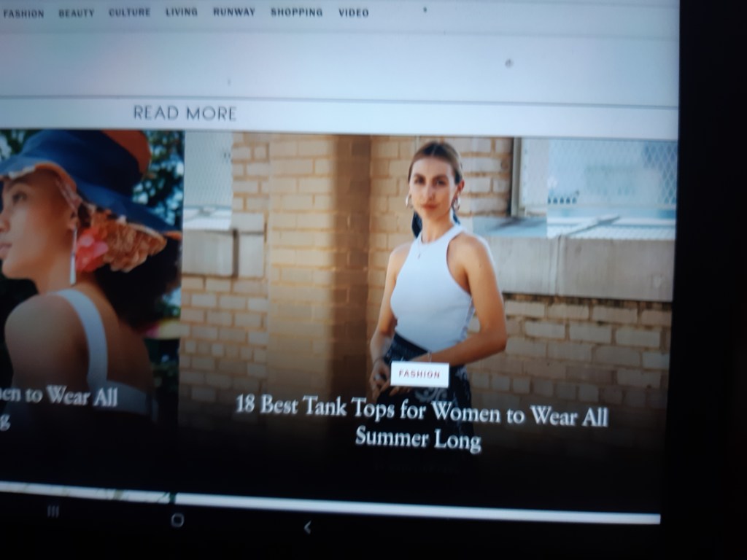Image resolution: width=747 pixels, height=560 pixels.
Task: Switch to the Video section
Action: 354,12
